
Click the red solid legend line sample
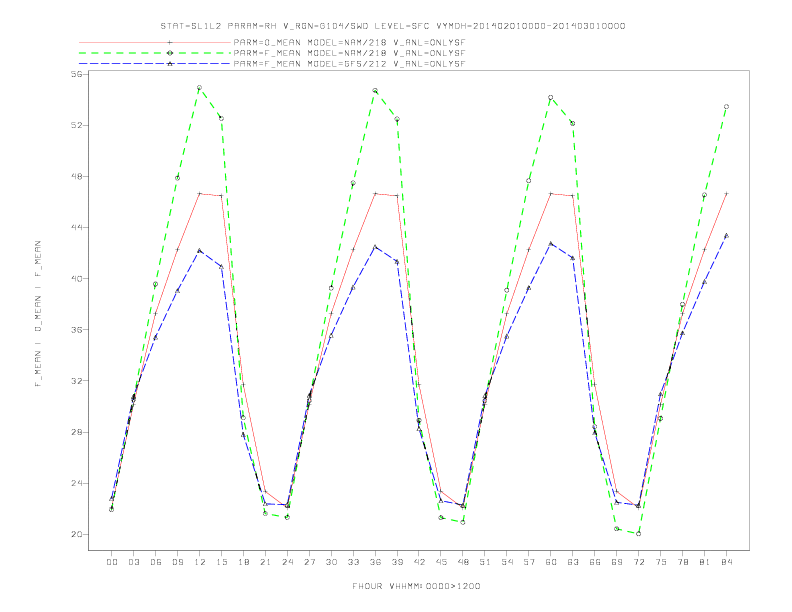[155, 42]
